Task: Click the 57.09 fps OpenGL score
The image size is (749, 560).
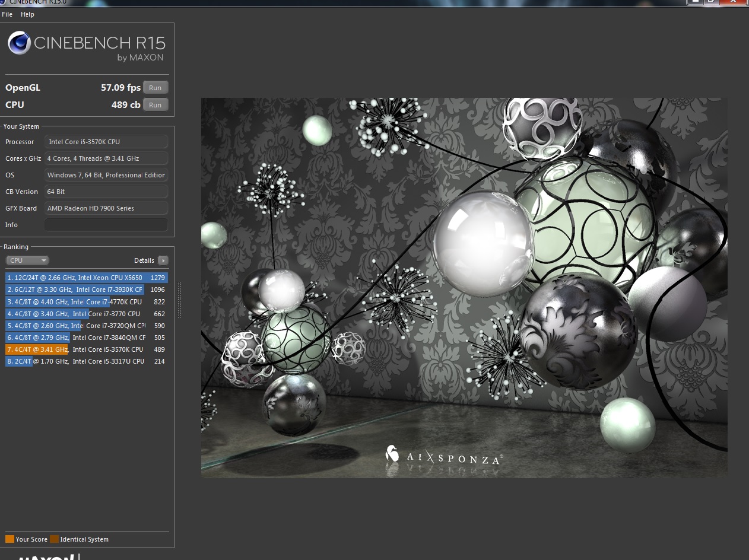Action: (120, 87)
